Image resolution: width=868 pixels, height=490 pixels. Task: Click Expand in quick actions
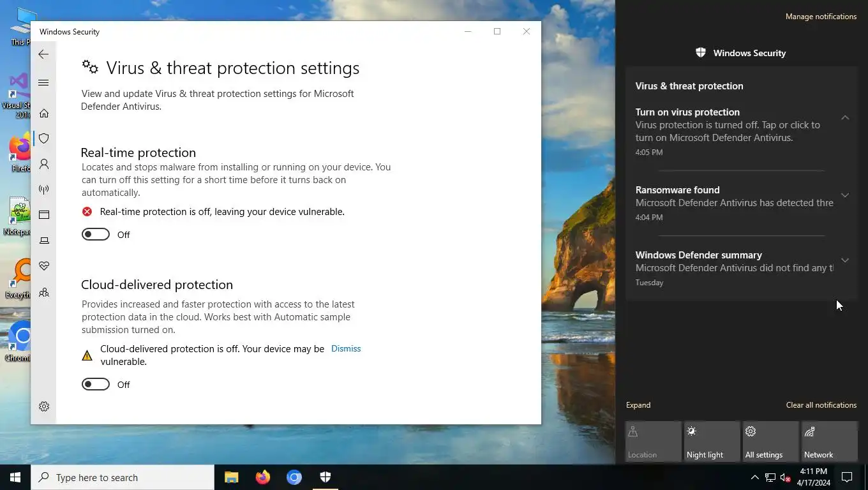(638, 405)
